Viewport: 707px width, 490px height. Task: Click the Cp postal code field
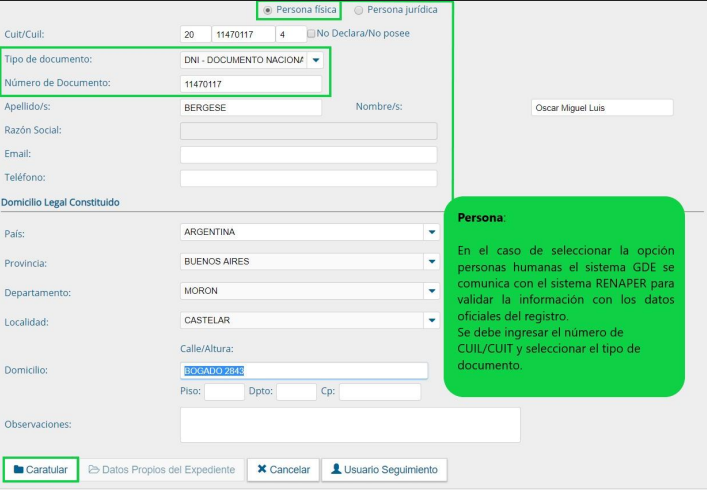click(x=379, y=392)
